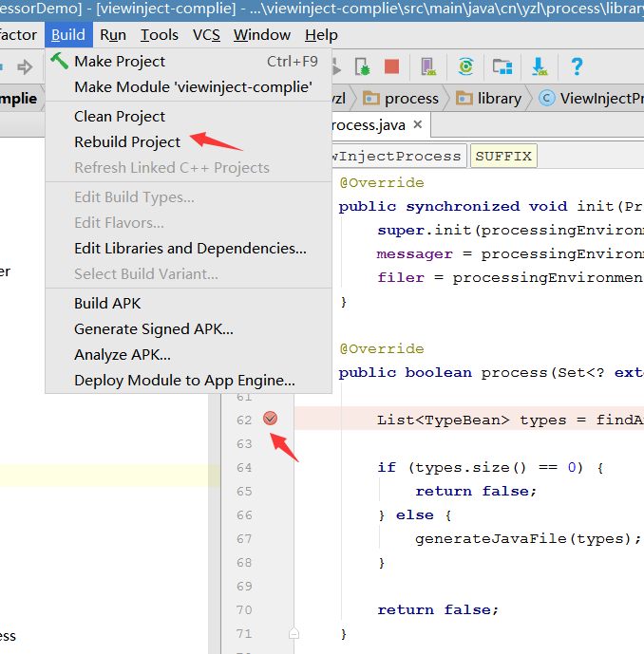Viewport: 644px width, 654px height.
Task: Click the blue Help question mark
Action: coord(577,66)
